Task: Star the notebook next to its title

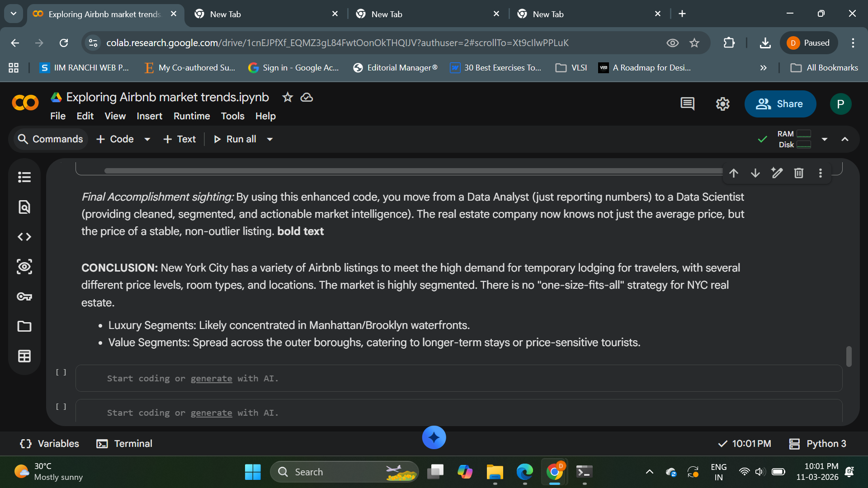Action: click(288, 97)
